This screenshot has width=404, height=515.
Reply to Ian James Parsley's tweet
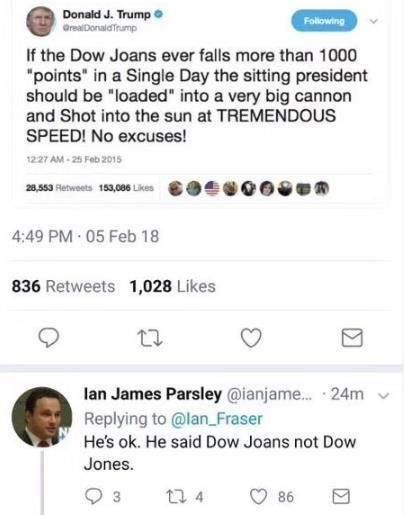[x=94, y=497]
